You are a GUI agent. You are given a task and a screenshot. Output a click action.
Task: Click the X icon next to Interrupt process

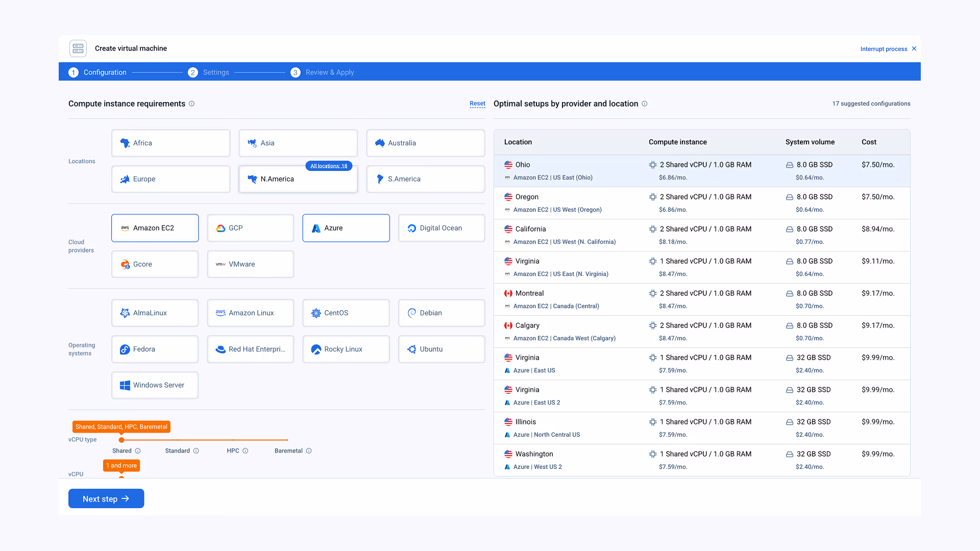coord(914,49)
